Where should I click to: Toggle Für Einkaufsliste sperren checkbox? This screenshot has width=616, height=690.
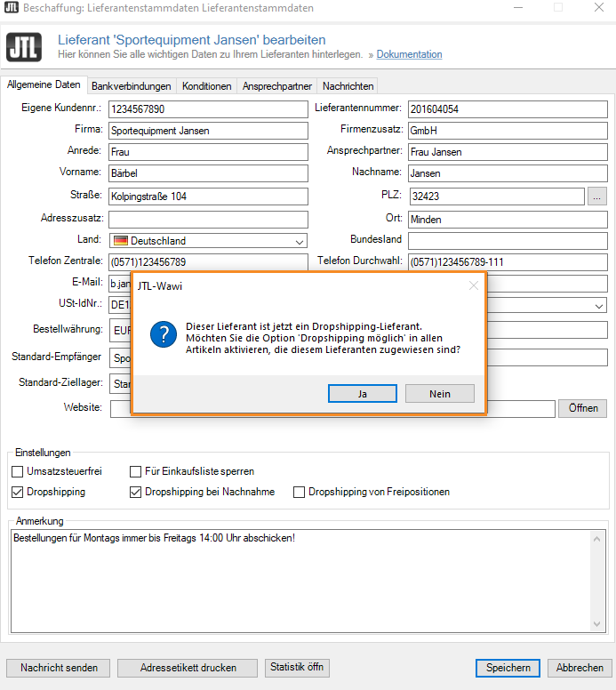(135, 472)
